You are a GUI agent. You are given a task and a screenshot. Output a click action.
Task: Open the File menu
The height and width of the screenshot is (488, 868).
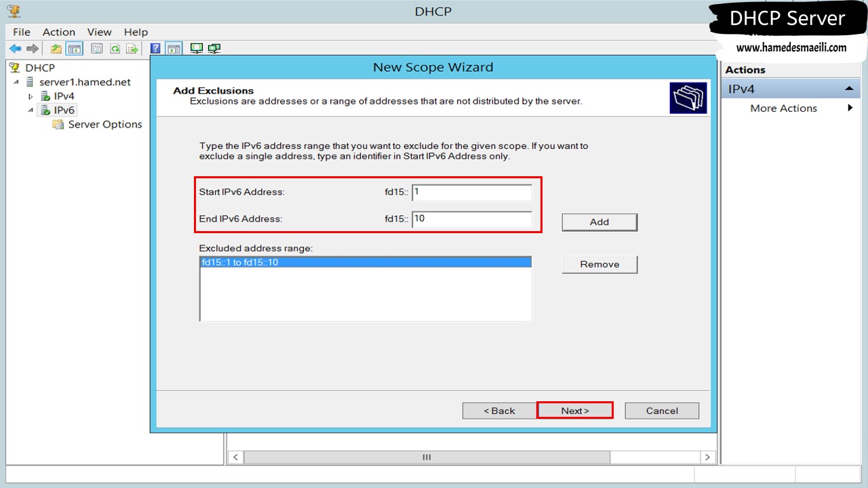pos(22,32)
